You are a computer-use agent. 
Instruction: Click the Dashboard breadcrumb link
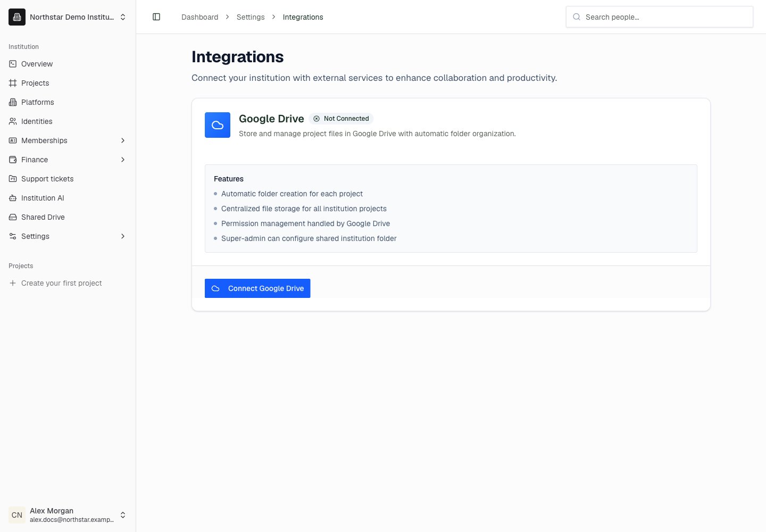pyautogui.click(x=199, y=17)
